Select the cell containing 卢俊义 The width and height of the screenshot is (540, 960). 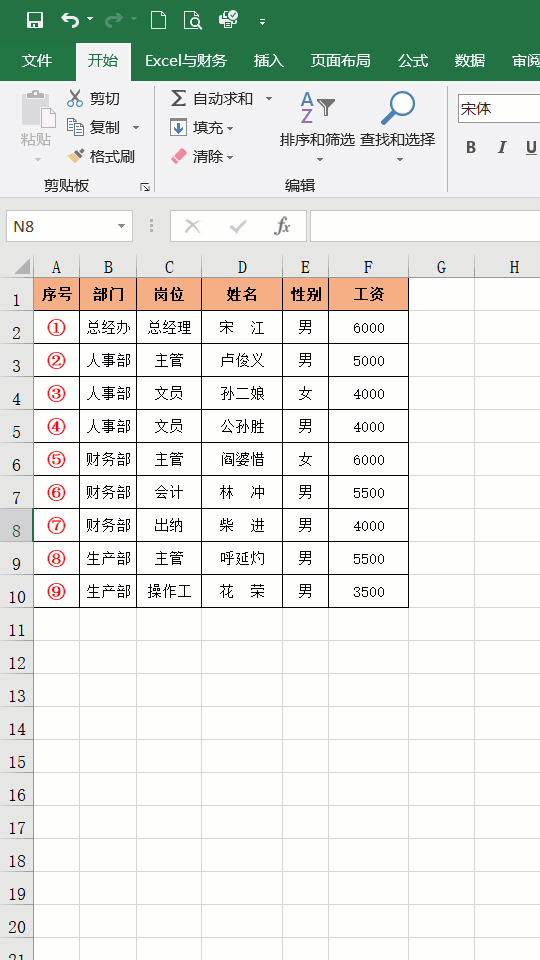pos(242,361)
